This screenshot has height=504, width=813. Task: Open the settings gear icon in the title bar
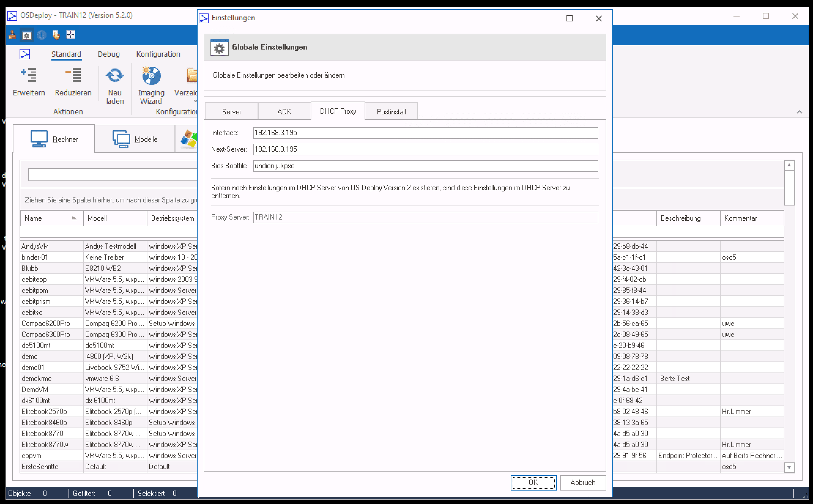tap(27, 35)
